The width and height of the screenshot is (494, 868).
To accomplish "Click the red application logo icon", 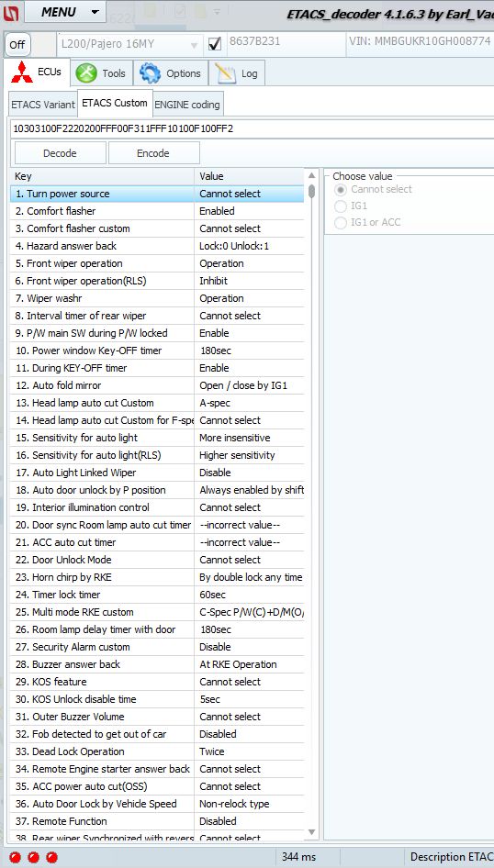I will (x=11, y=12).
